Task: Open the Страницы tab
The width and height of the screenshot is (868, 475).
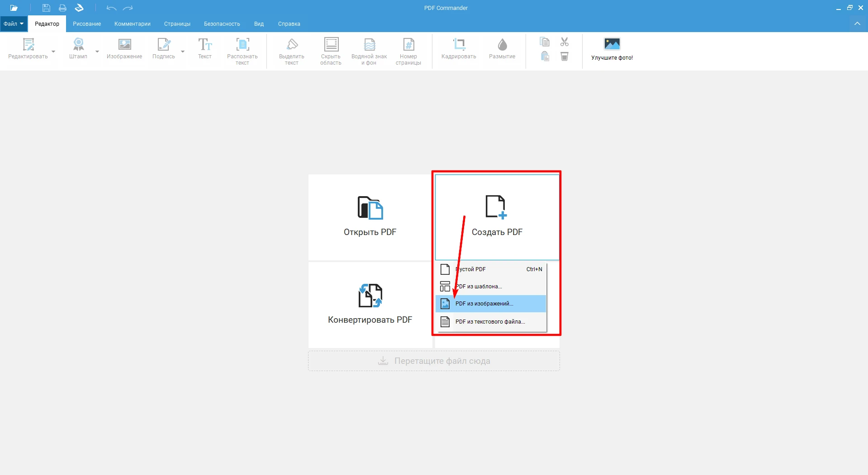Action: 177,24
